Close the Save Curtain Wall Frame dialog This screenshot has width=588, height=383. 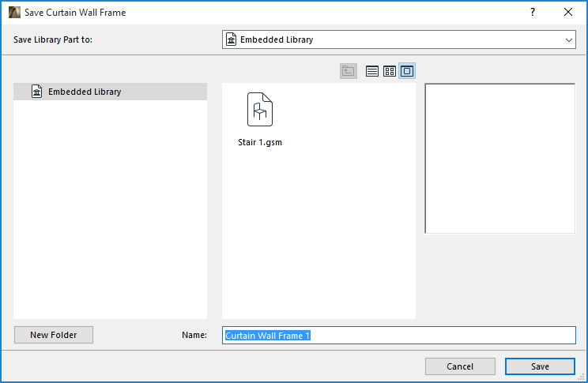coord(568,12)
